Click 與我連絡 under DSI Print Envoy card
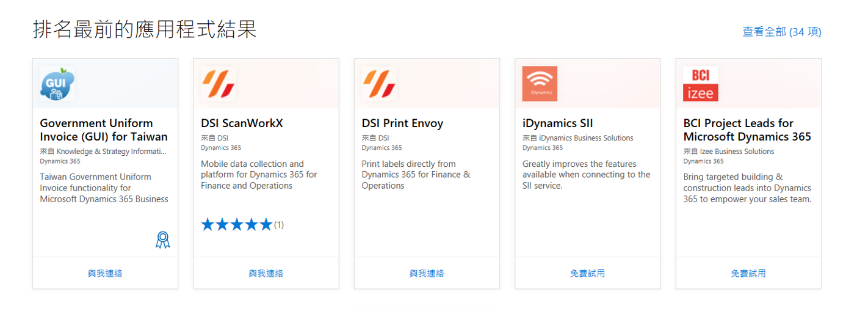The image size is (868, 311). point(427,273)
